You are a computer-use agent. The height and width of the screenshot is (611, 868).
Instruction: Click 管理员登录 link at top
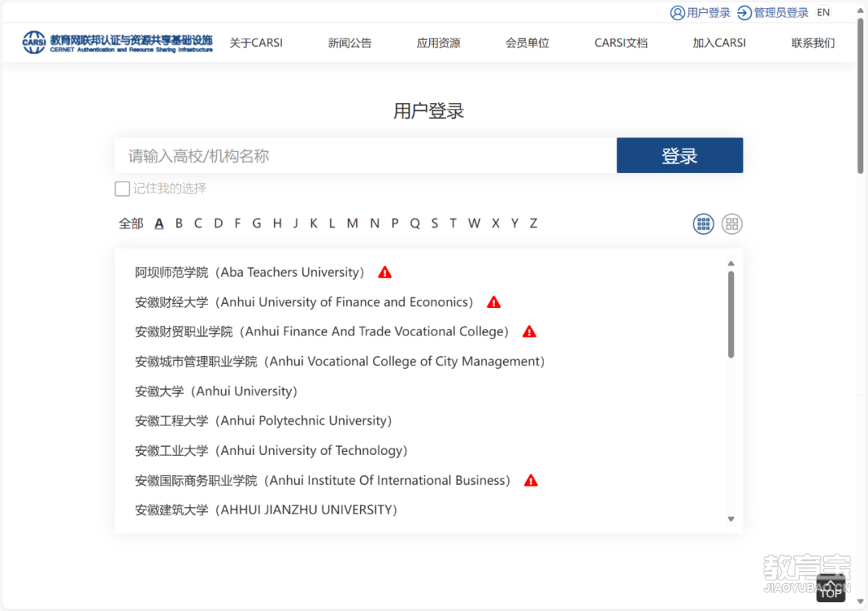click(781, 13)
